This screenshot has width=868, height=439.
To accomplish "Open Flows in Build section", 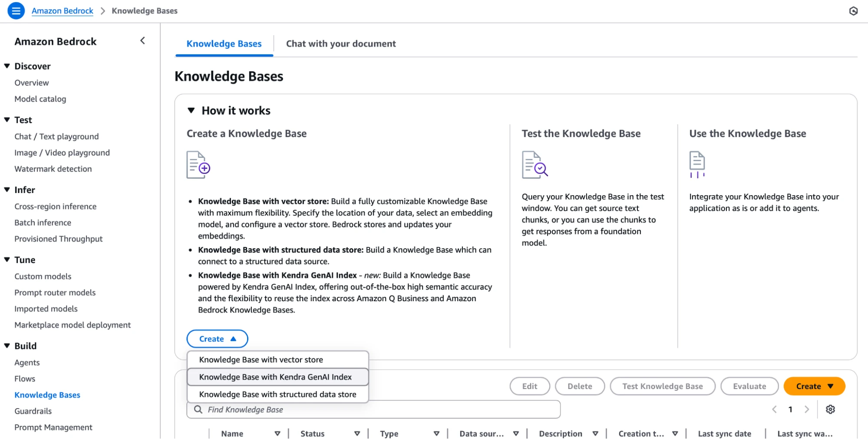I will coord(25,379).
